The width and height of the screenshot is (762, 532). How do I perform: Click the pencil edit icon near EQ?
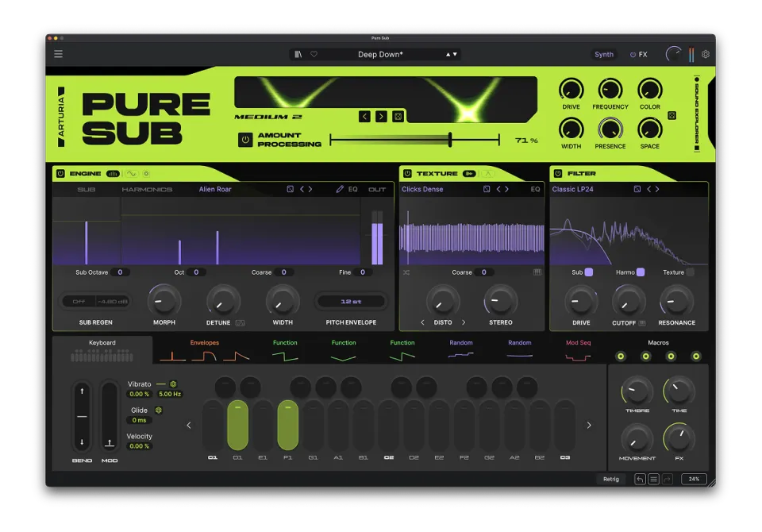[x=340, y=189]
